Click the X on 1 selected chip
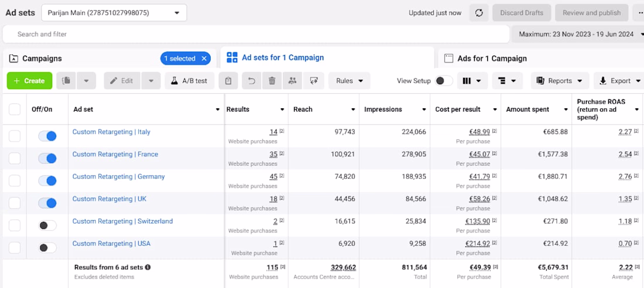Screen dimensions: 644x288 204,59
